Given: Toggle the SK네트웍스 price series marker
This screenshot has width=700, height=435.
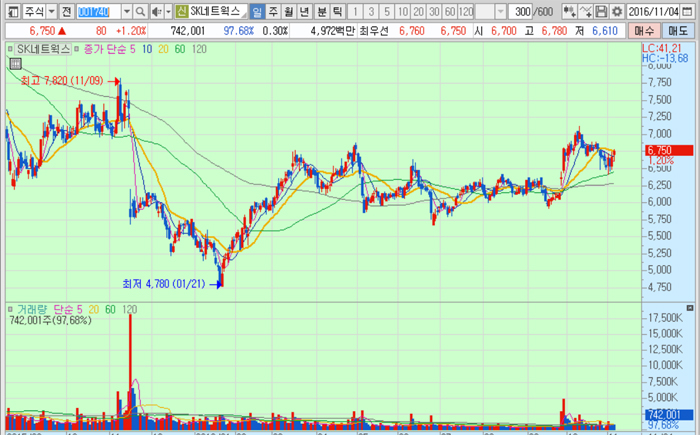Looking at the screenshot, I should pyautogui.click(x=9, y=48).
